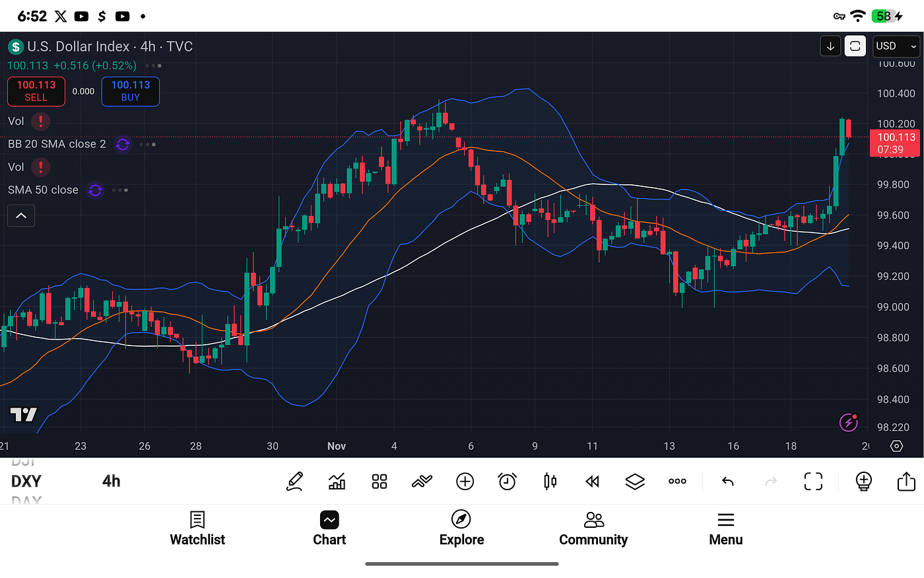Collapse the indicator legend chevron
The image size is (924, 578).
pos(21,215)
